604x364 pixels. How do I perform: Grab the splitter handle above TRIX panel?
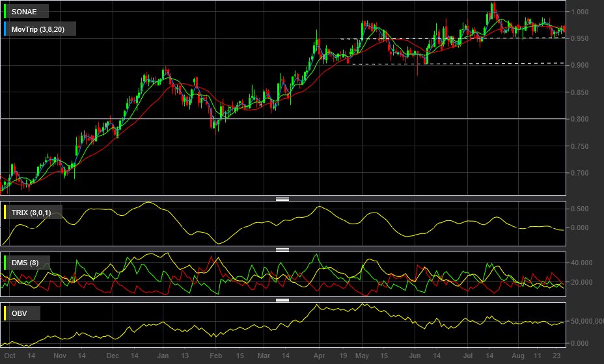click(x=282, y=199)
